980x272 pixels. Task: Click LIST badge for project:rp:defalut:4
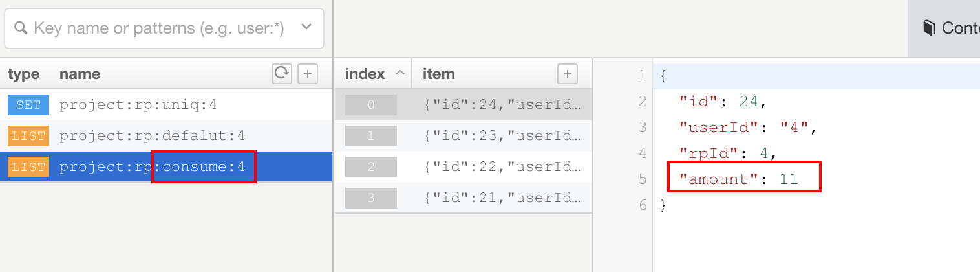27,136
